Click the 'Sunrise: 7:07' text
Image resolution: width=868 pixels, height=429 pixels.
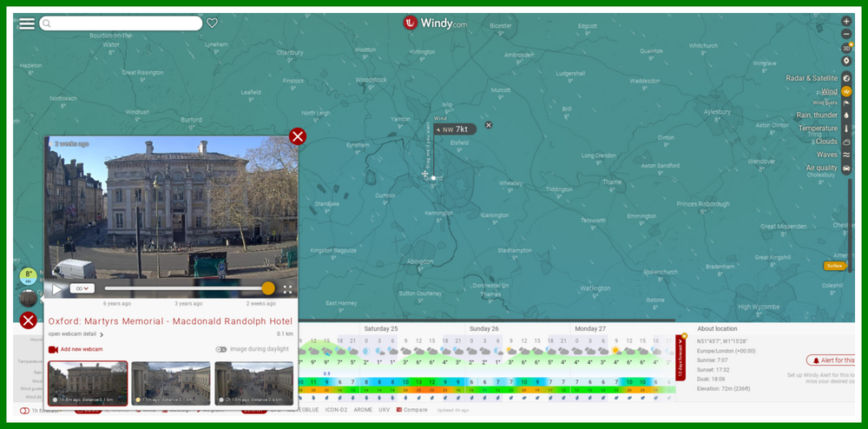pos(713,360)
